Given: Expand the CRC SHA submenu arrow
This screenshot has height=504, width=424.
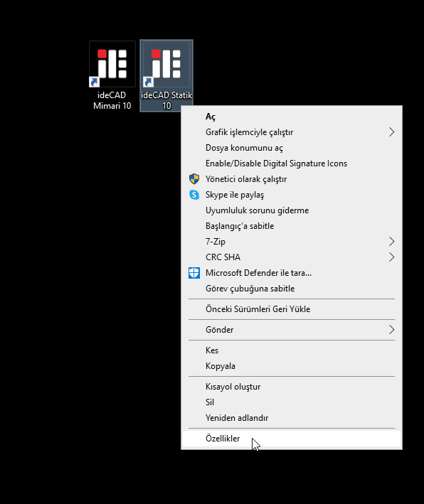Looking at the screenshot, I should pyautogui.click(x=391, y=257).
